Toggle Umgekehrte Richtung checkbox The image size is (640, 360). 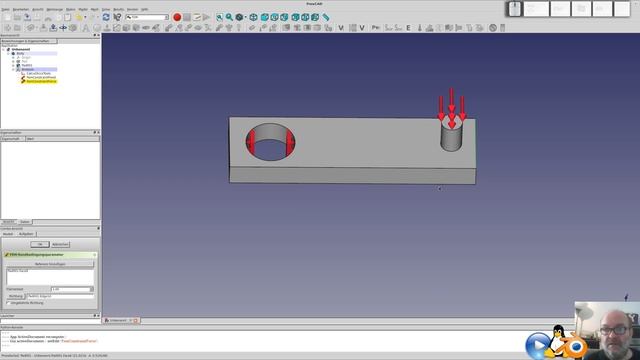[9, 303]
